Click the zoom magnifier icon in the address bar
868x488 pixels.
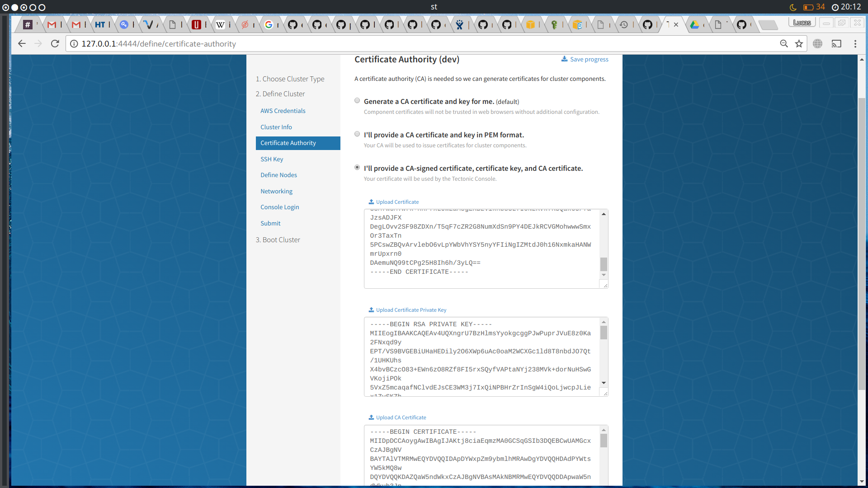click(x=784, y=44)
